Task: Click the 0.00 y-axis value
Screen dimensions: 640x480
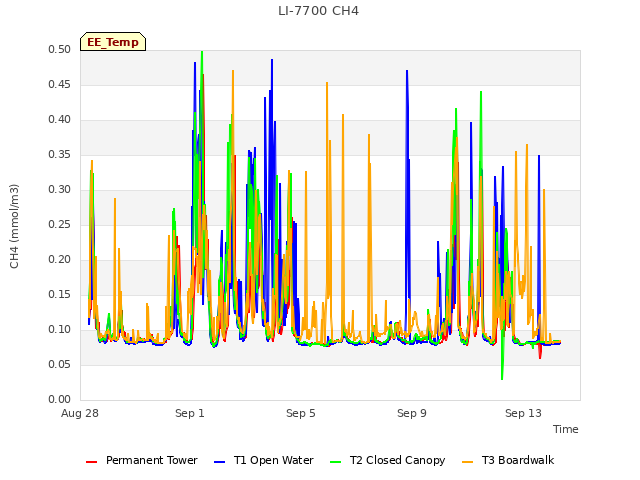Action: pos(60,400)
